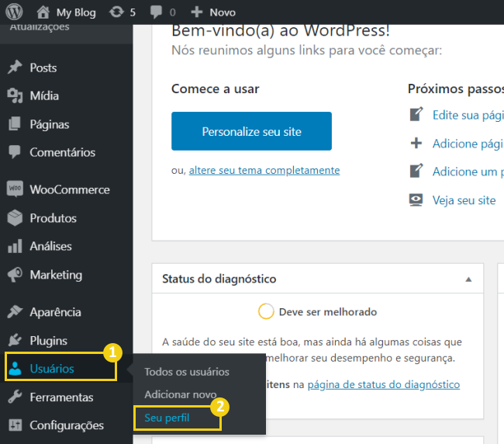This screenshot has height=444, width=504.
Task: Select Adicionar novo in Usuários submenu
Action: (x=181, y=394)
